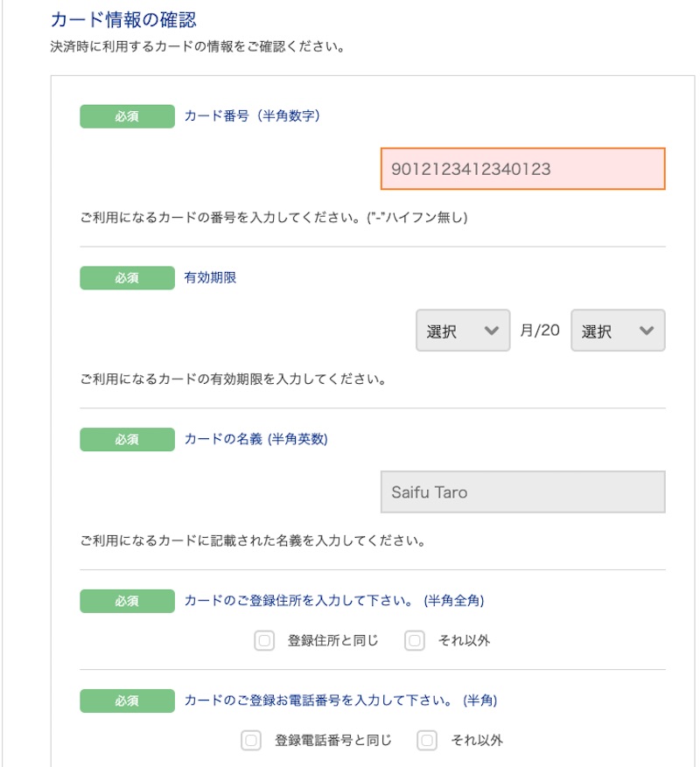Viewport: 700px width, 767px height.
Task: Click the card number input field
Action: tap(522, 169)
